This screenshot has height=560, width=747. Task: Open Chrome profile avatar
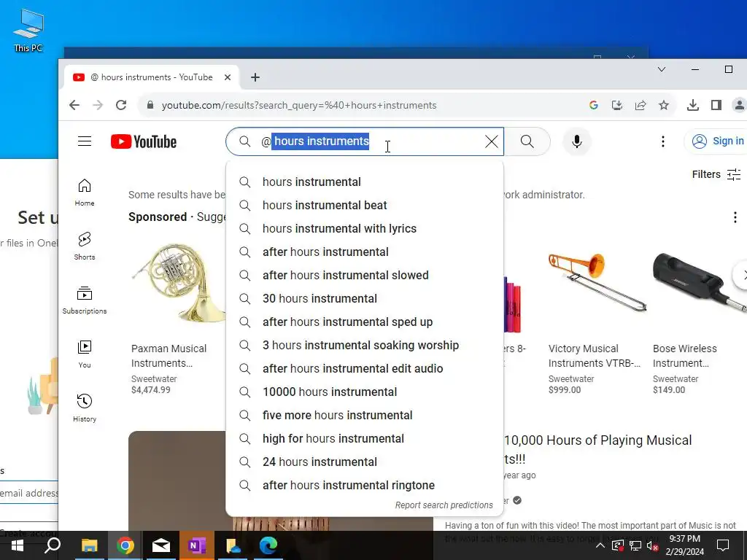pos(739,105)
